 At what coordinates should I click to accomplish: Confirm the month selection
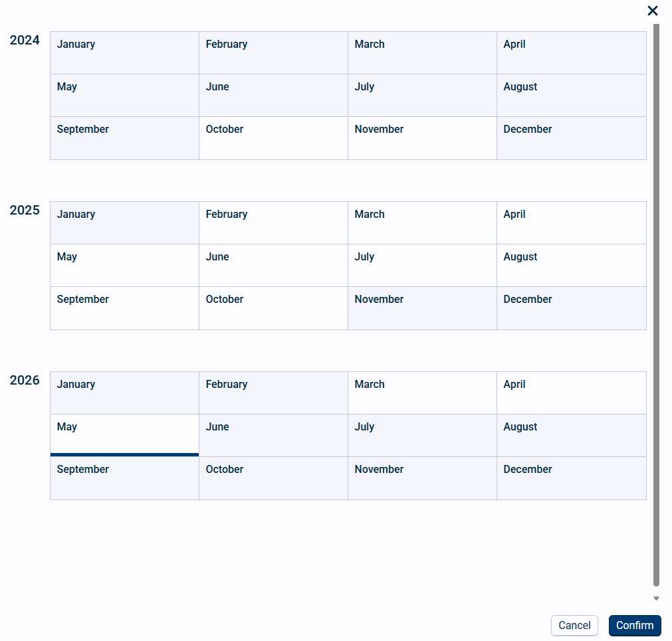[x=635, y=626]
